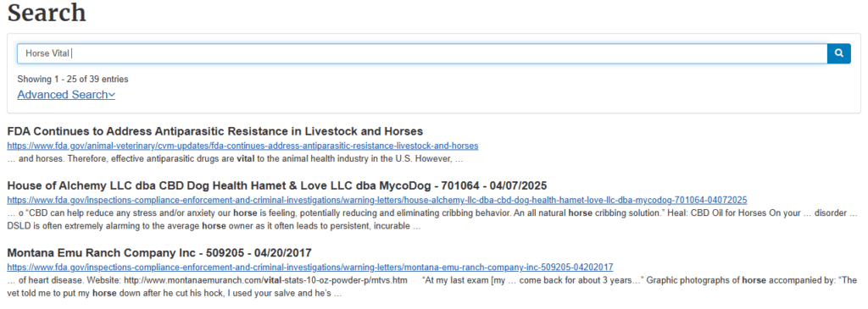Click snippet mentioning 'vital-stats-10-oz-powder'

431,286
